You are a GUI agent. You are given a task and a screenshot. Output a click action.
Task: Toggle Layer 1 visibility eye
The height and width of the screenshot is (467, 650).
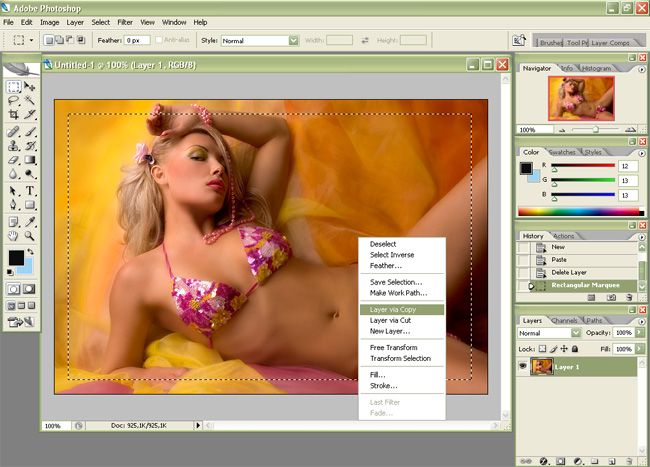coord(522,366)
